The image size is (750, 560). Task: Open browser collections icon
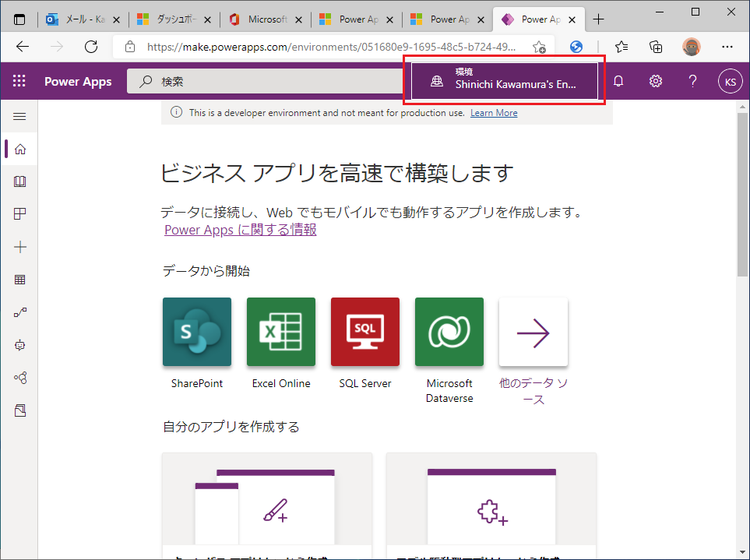656,47
